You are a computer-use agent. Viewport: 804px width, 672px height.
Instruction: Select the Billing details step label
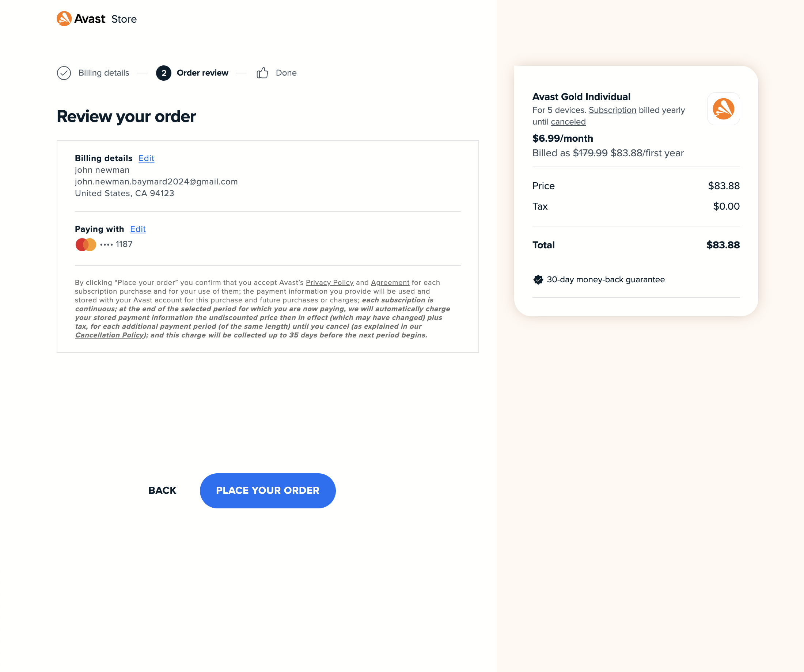(x=104, y=73)
